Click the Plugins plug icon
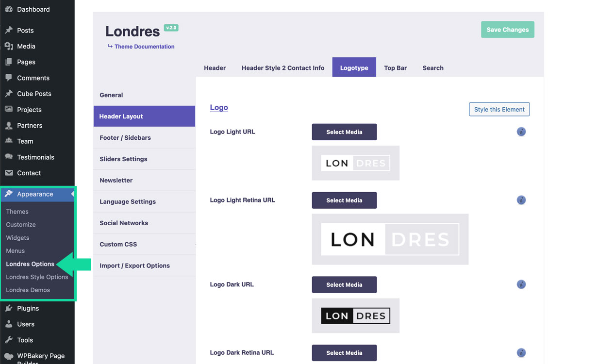Image resolution: width=614 pixels, height=364 pixels. click(x=9, y=308)
